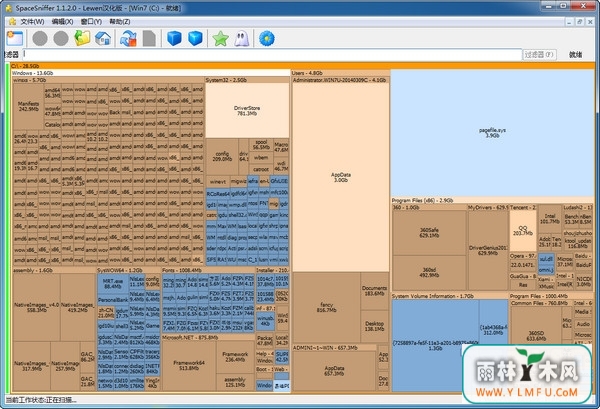The height and width of the screenshot is (409, 600).
Task: Go forward with the second grey circle button
Action: pyautogui.click(x=61, y=38)
